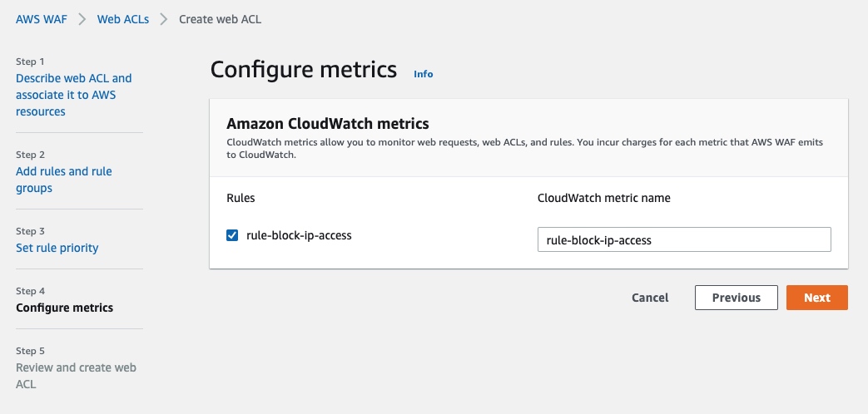Select Step 4 Configure metrics item

pyautogui.click(x=64, y=308)
